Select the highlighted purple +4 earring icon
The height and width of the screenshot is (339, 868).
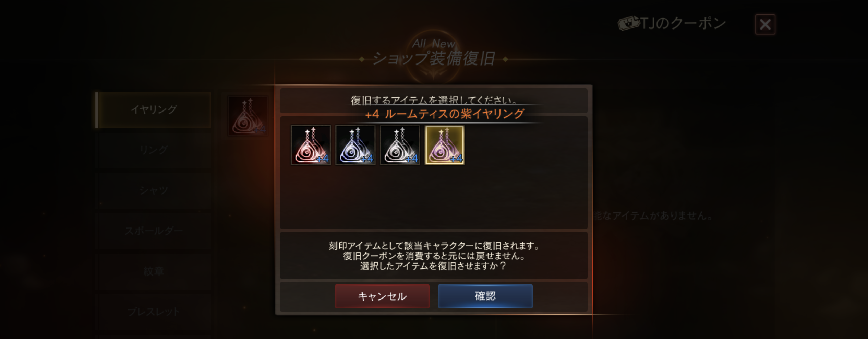coord(444,145)
